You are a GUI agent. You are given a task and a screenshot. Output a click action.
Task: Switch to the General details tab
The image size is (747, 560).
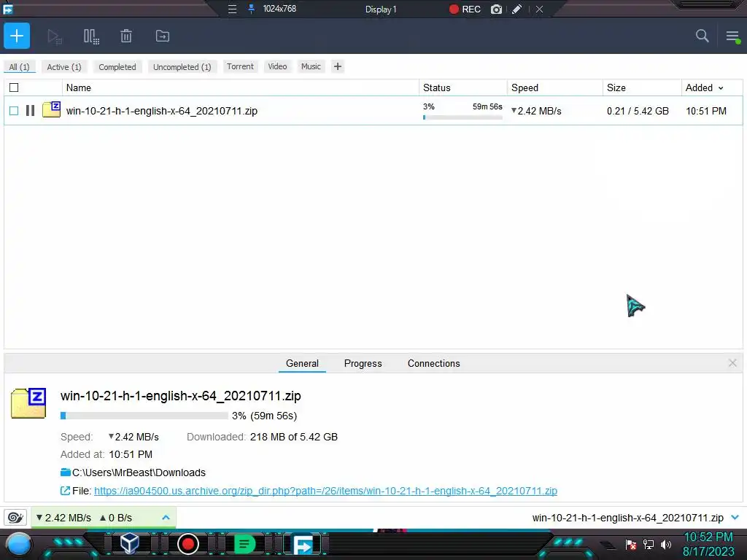(x=302, y=363)
